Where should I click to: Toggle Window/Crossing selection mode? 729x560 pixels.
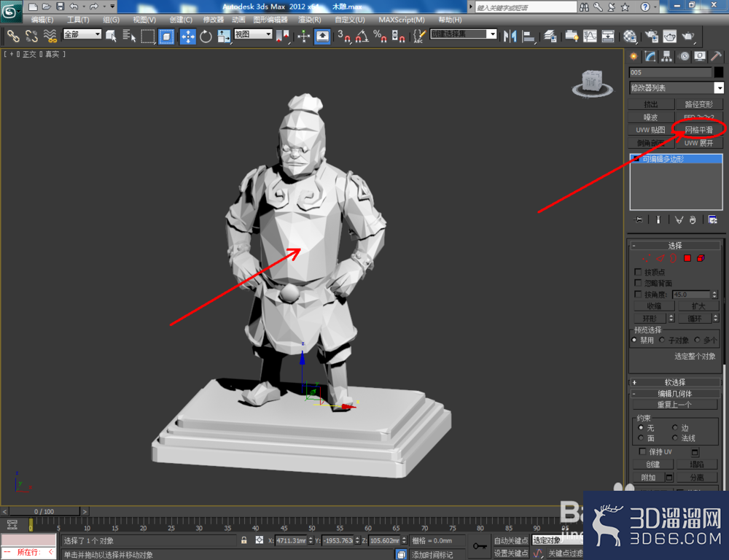coord(166,36)
